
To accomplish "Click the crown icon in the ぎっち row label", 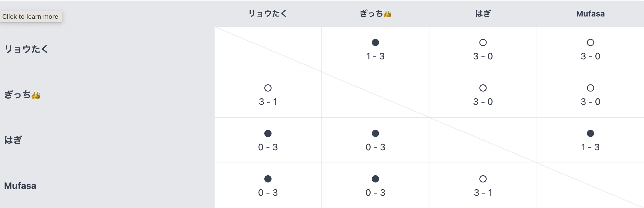I will click(36, 95).
